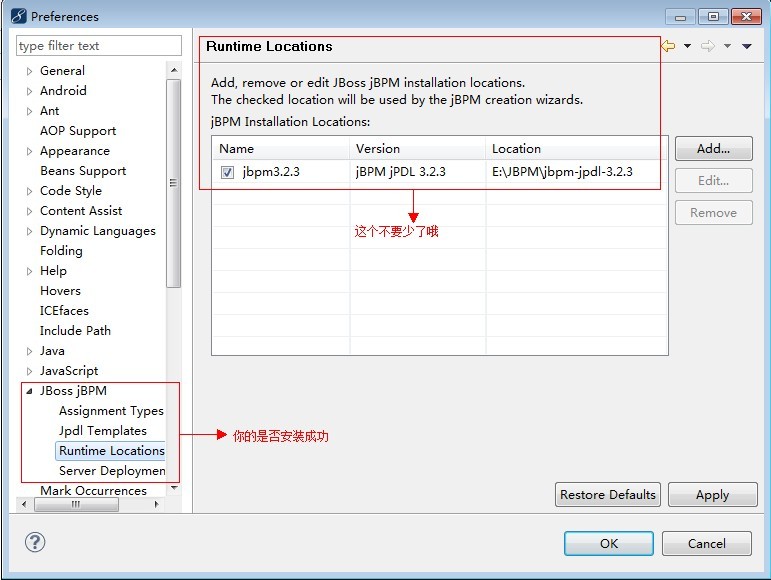Viewport: 771px width, 580px height.
Task: Confirm with the OK button
Action: pyautogui.click(x=609, y=543)
